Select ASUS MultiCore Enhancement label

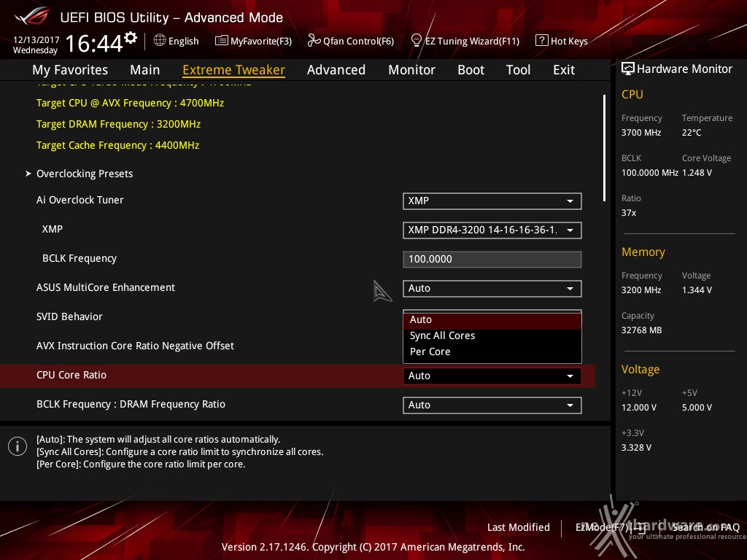106,287
